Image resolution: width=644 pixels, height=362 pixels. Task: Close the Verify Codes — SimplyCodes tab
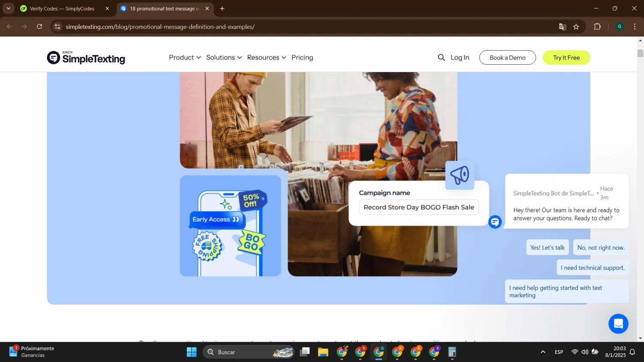107,9
